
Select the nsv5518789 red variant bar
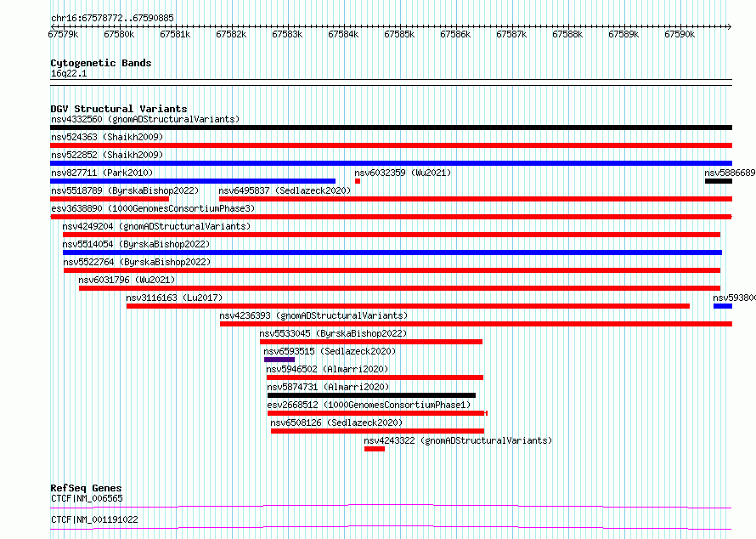110,199
